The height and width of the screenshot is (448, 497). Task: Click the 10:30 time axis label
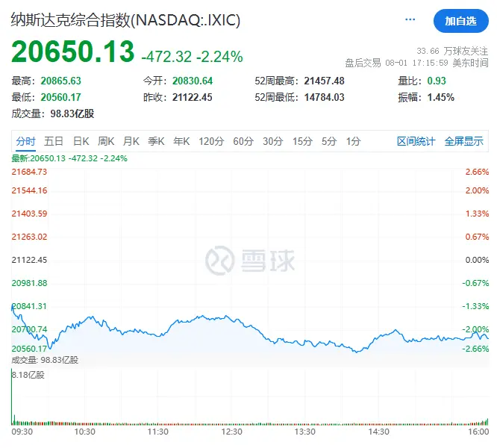pos(84,432)
